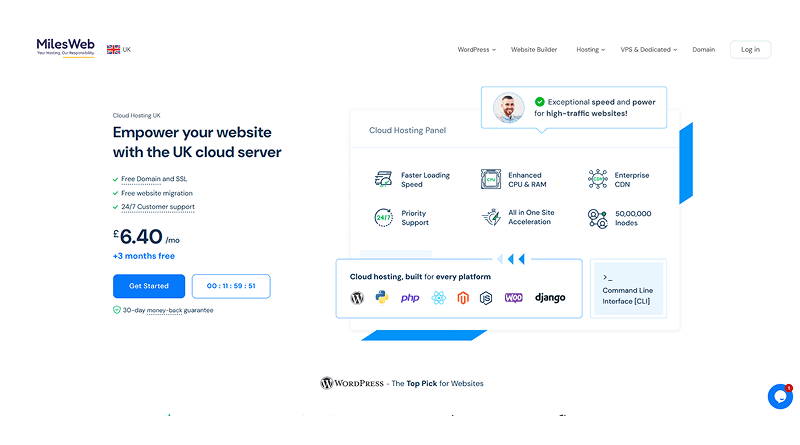
Task: Click the Get Started button
Action: pos(149,286)
